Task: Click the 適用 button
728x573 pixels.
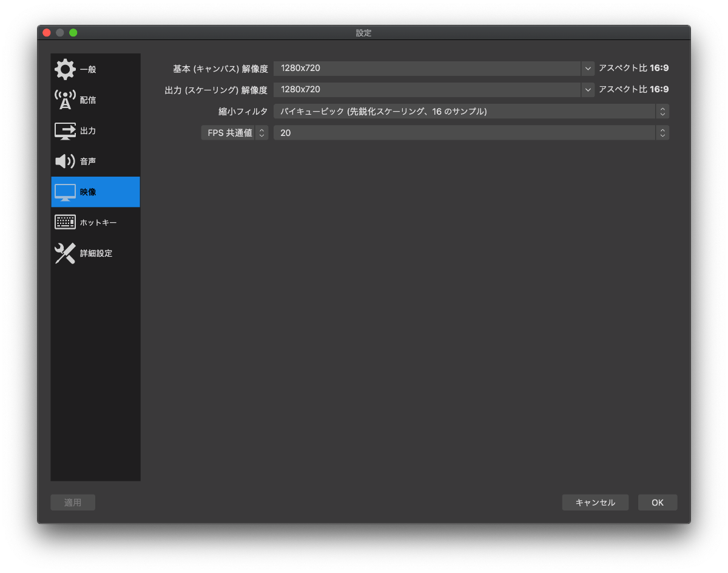Action: pos(73,503)
